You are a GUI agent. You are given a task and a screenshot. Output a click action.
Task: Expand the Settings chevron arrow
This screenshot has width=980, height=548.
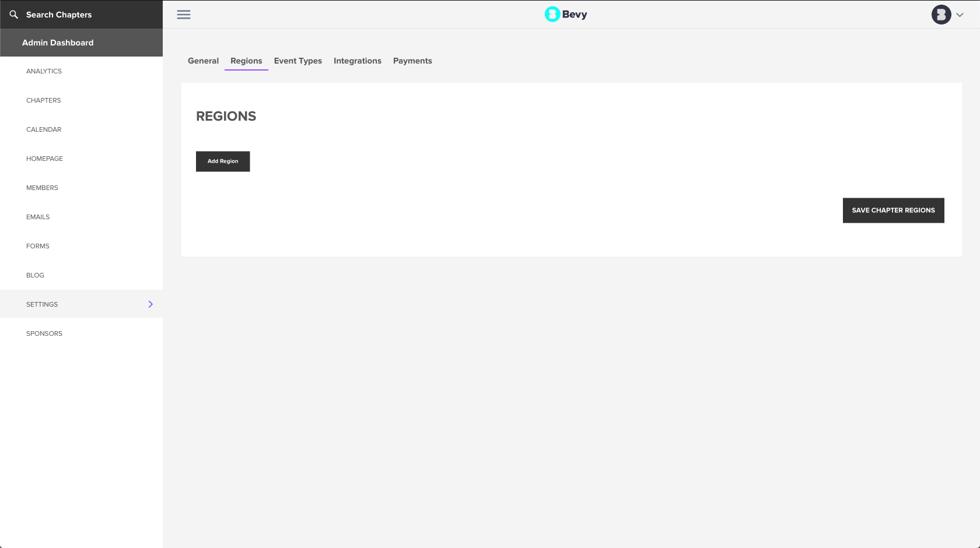pyautogui.click(x=150, y=304)
